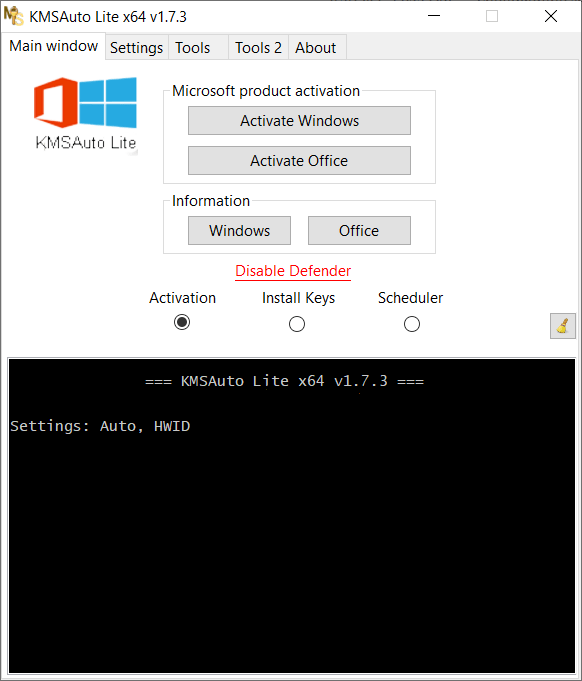The image size is (582, 681).
Task: Open the Tools tab
Action: [x=198, y=47]
